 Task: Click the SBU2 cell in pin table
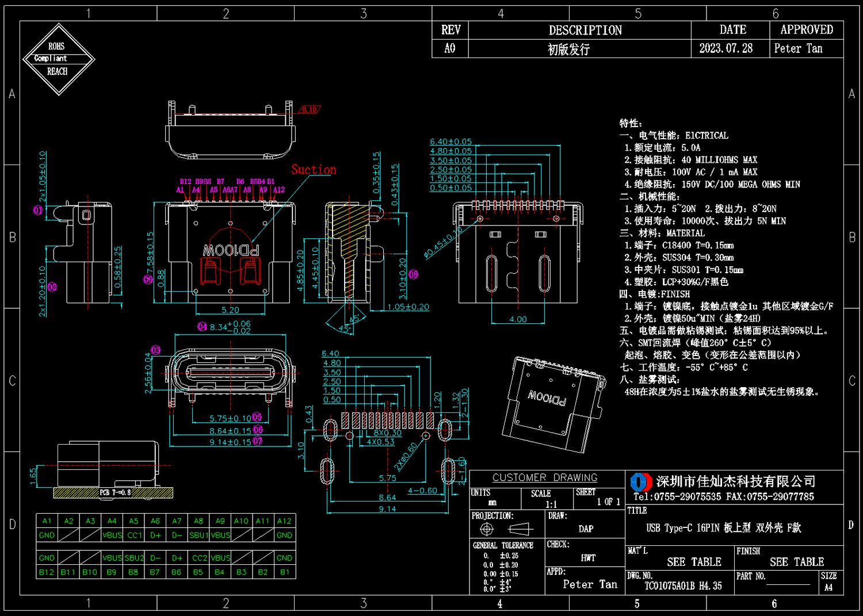[x=133, y=558]
